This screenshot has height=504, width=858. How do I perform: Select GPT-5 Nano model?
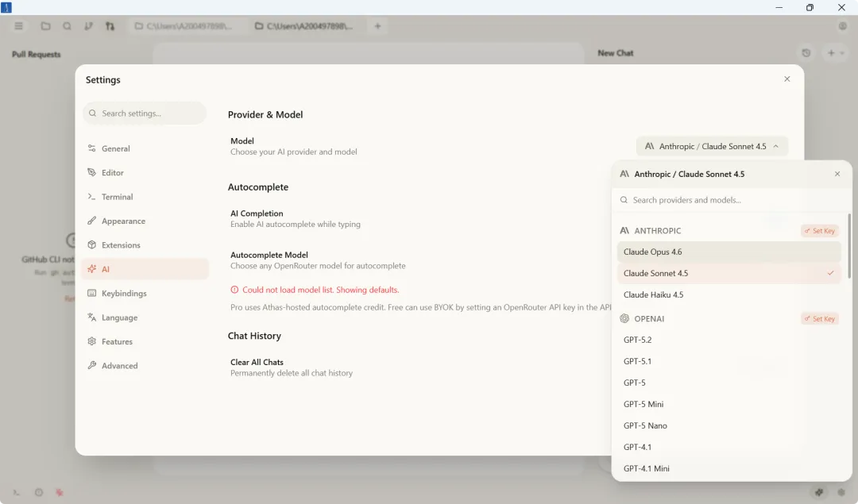point(729,425)
